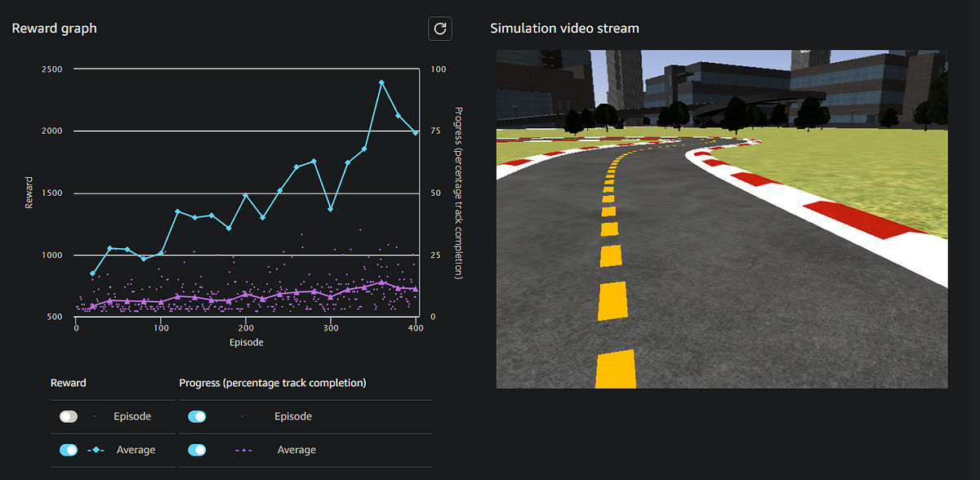This screenshot has width=980, height=480.
Task: Switch off the Progress Average toggle
Action: point(197,450)
